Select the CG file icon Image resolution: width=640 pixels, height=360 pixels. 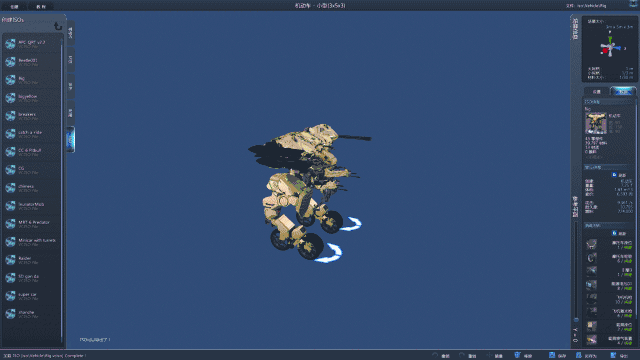pos(10,169)
